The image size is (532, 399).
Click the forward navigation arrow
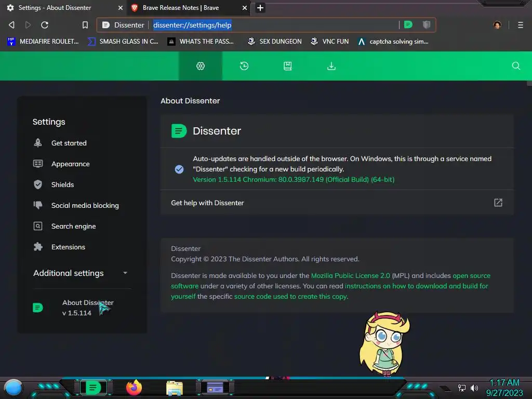pyautogui.click(x=28, y=25)
